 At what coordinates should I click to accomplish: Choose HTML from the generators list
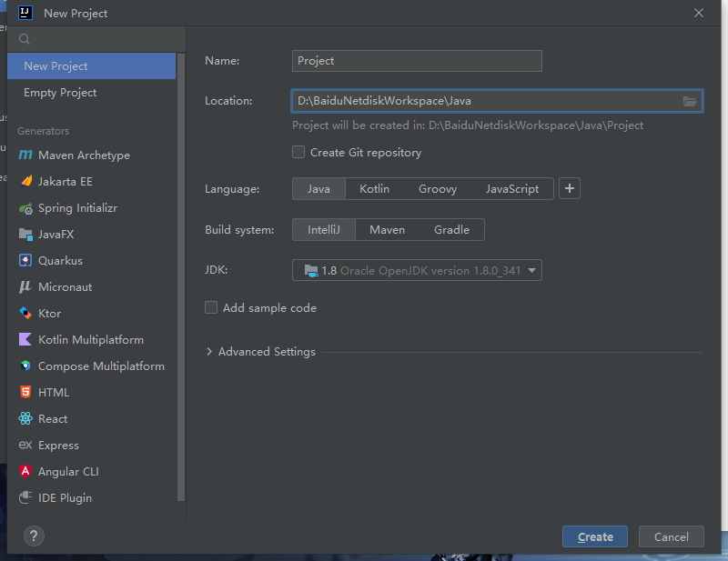pyautogui.click(x=54, y=393)
